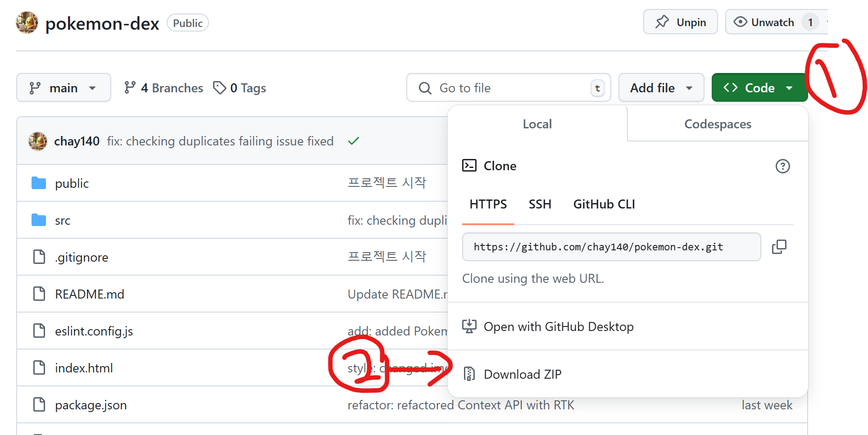Viewport: 868px width, 435px height.
Task: Select the GitHub CLI clone tab
Action: pos(604,204)
